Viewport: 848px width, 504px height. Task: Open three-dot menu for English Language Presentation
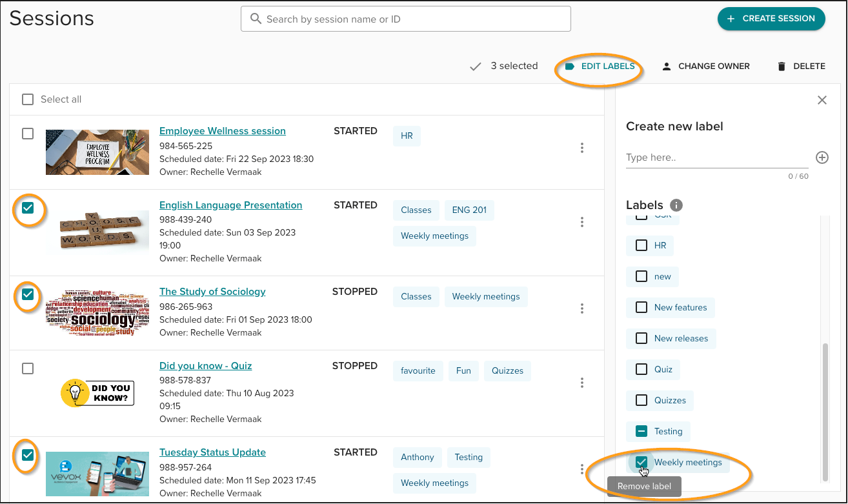coord(581,222)
